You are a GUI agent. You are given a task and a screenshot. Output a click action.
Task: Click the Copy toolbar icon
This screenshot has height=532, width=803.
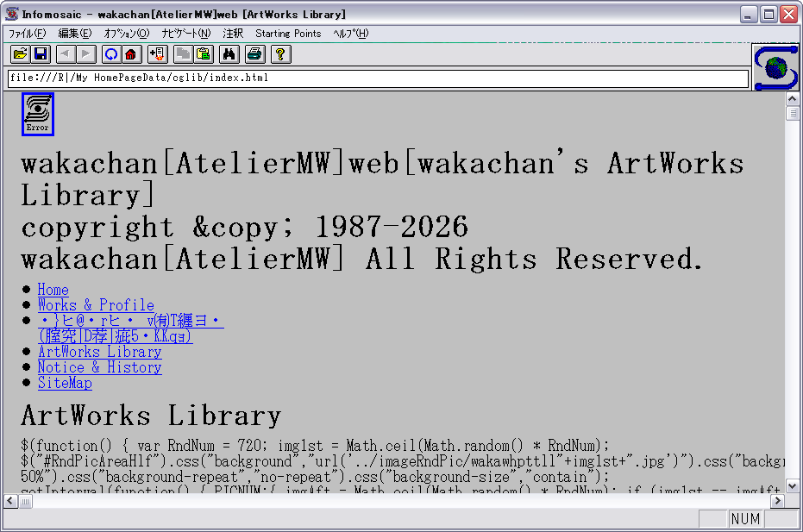(183, 54)
